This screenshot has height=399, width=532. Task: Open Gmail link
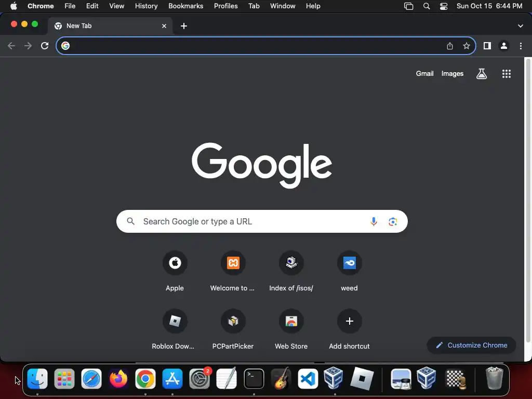click(x=424, y=74)
